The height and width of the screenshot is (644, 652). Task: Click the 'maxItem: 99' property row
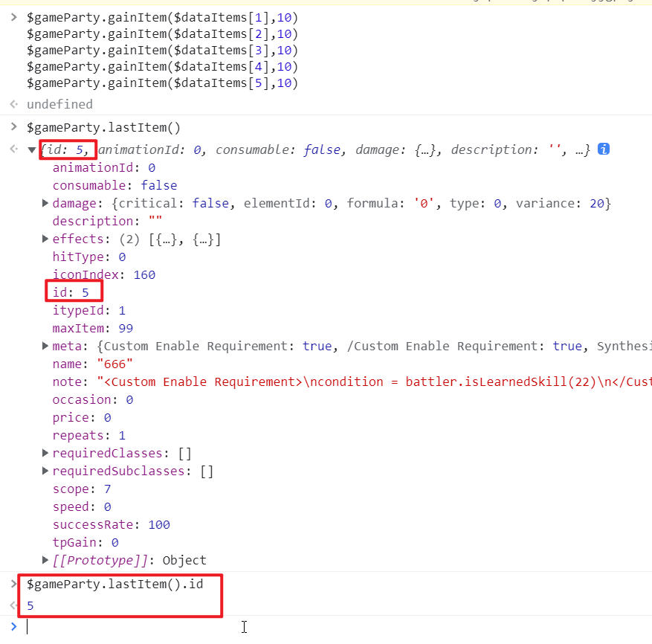(93, 328)
